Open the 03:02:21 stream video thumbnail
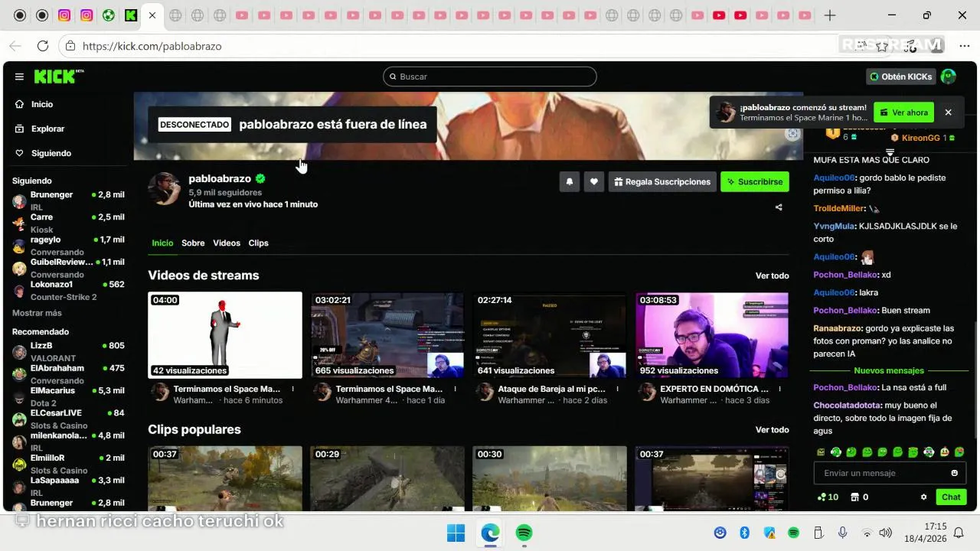The height and width of the screenshot is (551, 980). tap(387, 334)
